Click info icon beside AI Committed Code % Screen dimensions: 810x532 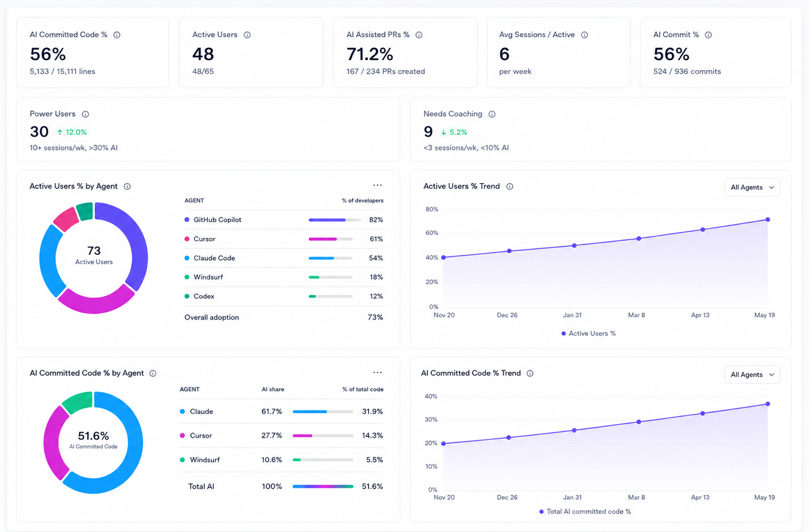(x=117, y=35)
